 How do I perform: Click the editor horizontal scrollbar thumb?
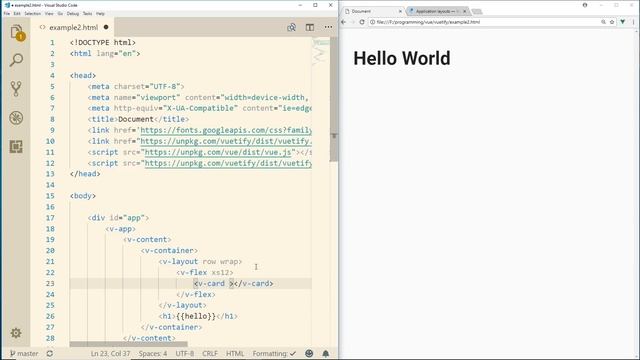tap(129, 344)
